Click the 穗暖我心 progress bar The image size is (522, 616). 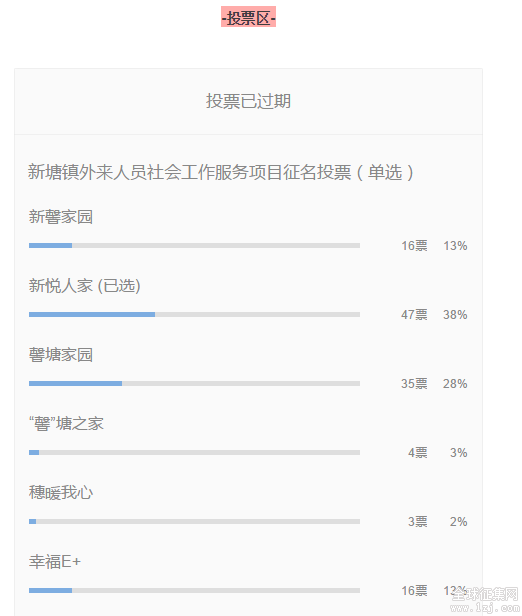[194, 522]
